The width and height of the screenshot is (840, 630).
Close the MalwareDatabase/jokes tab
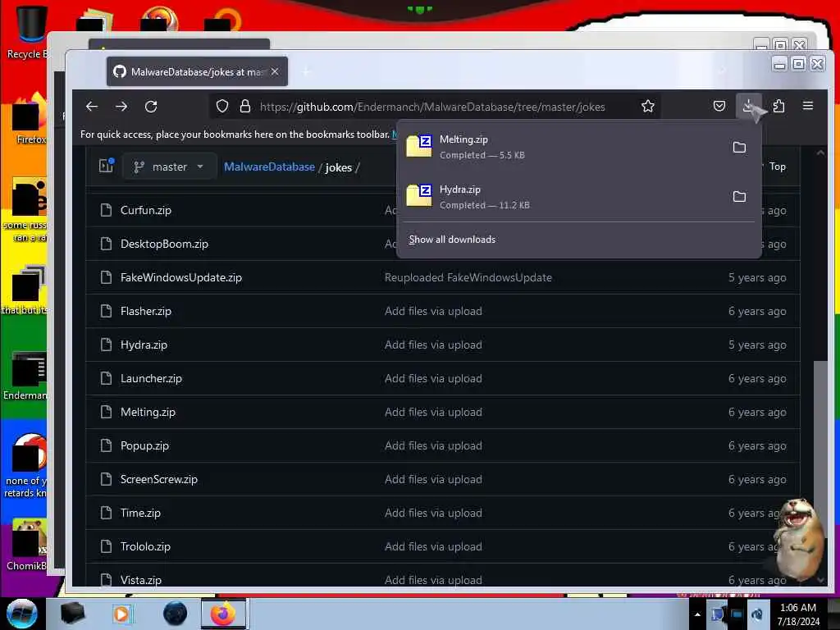pyautogui.click(x=275, y=71)
